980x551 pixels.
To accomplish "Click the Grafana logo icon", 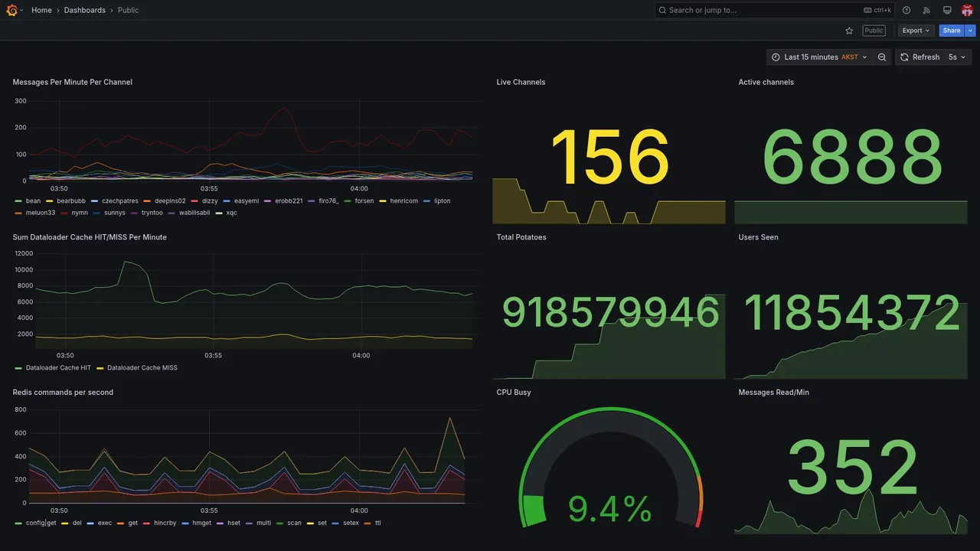I will [11, 10].
